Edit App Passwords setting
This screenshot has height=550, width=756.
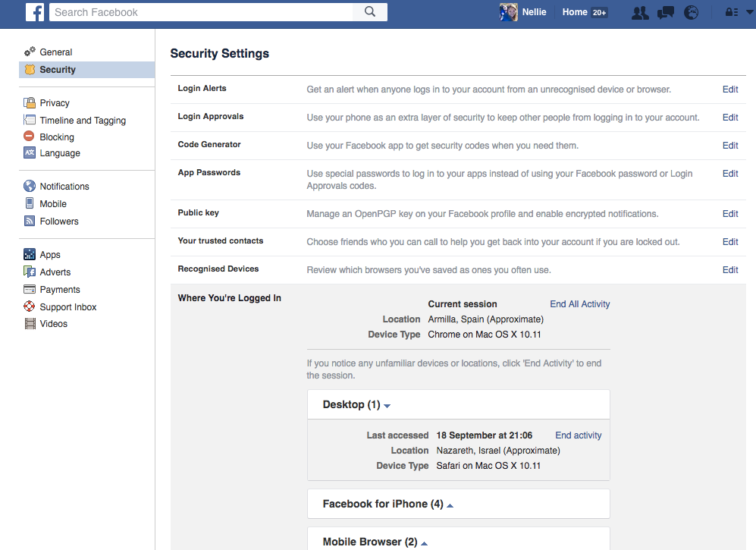pos(730,173)
